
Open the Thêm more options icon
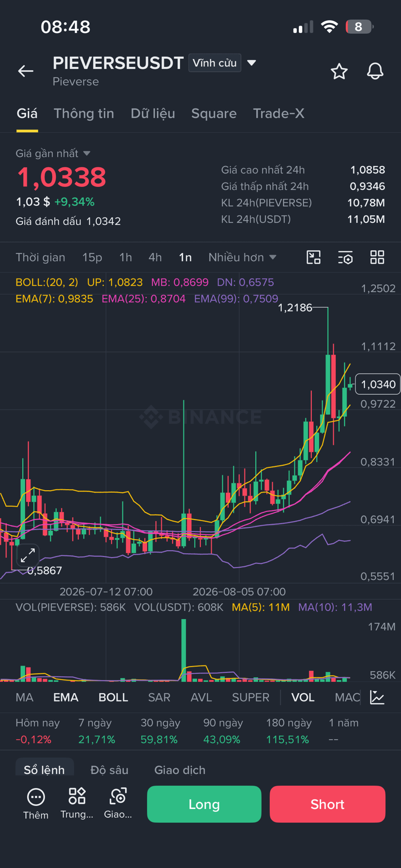36,804
